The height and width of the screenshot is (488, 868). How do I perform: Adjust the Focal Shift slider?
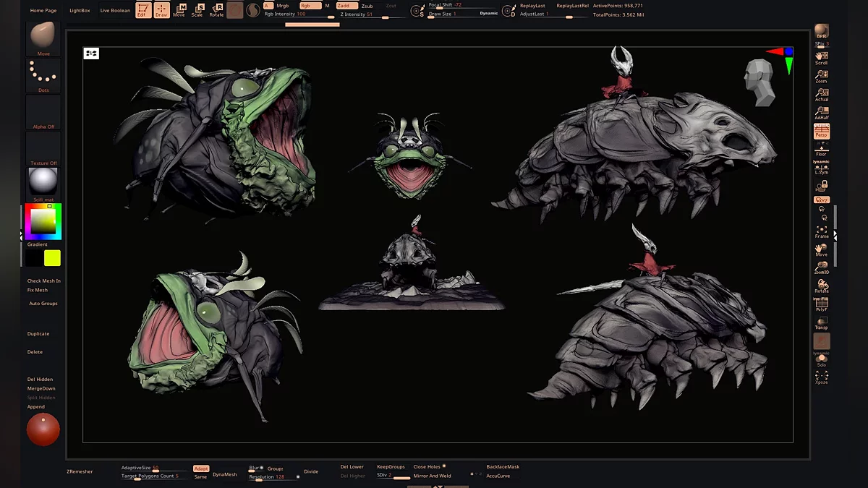coord(463,5)
